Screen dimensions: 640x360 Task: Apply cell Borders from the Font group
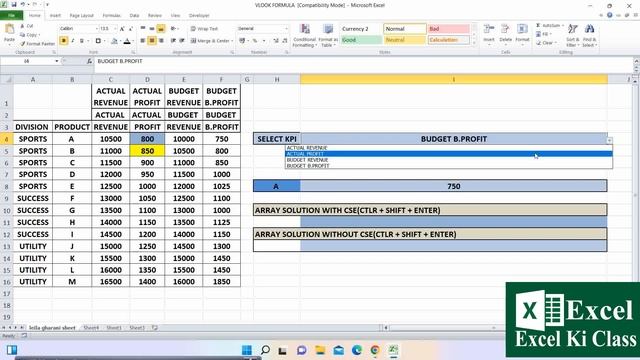coord(98,41)
